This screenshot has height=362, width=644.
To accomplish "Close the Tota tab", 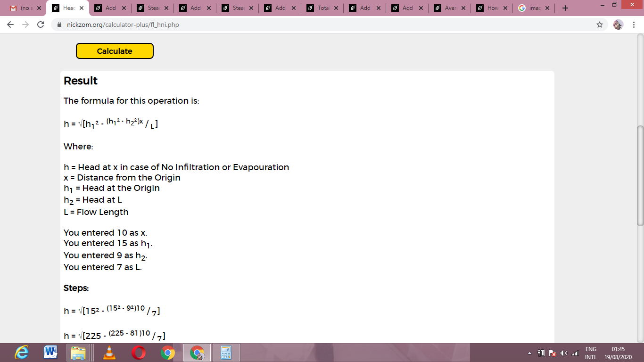I will pos(336,8).
